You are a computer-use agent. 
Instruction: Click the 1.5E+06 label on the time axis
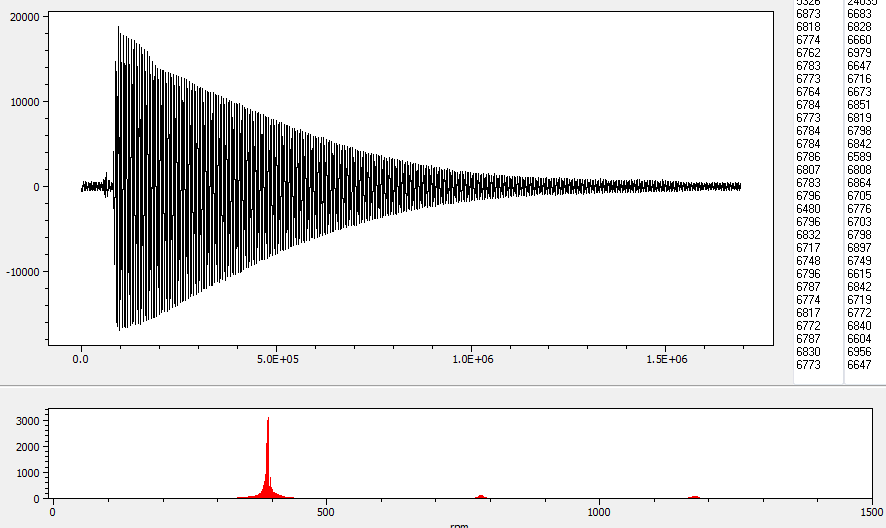pos(667,359)
